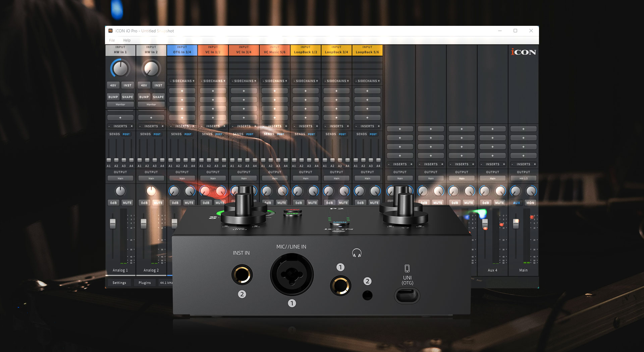This screenshot has height=352, width=644.
Task: Click the minus beside INSERTS on the Main strip
Action: 512,164
